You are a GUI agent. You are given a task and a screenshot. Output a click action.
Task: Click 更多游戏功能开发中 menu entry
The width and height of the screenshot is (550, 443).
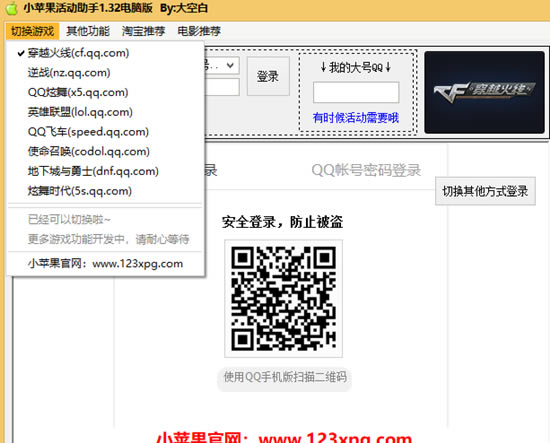tap(105, 239)
